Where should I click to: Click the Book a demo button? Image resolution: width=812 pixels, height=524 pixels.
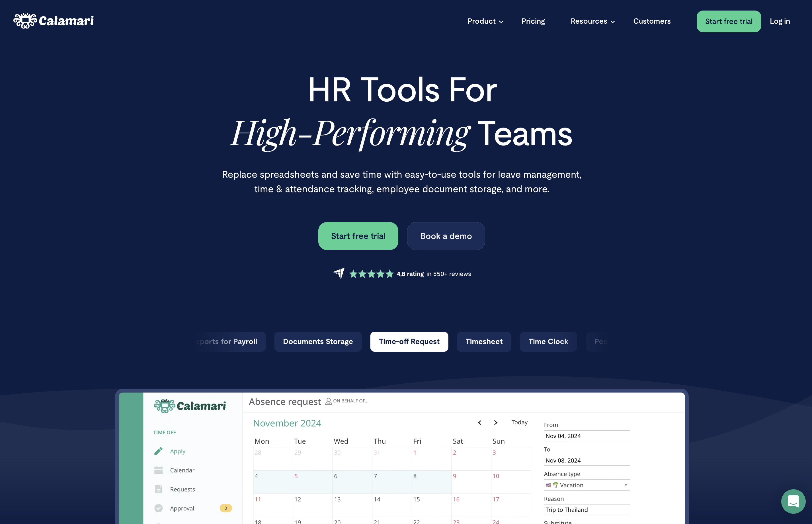point(446,236)
